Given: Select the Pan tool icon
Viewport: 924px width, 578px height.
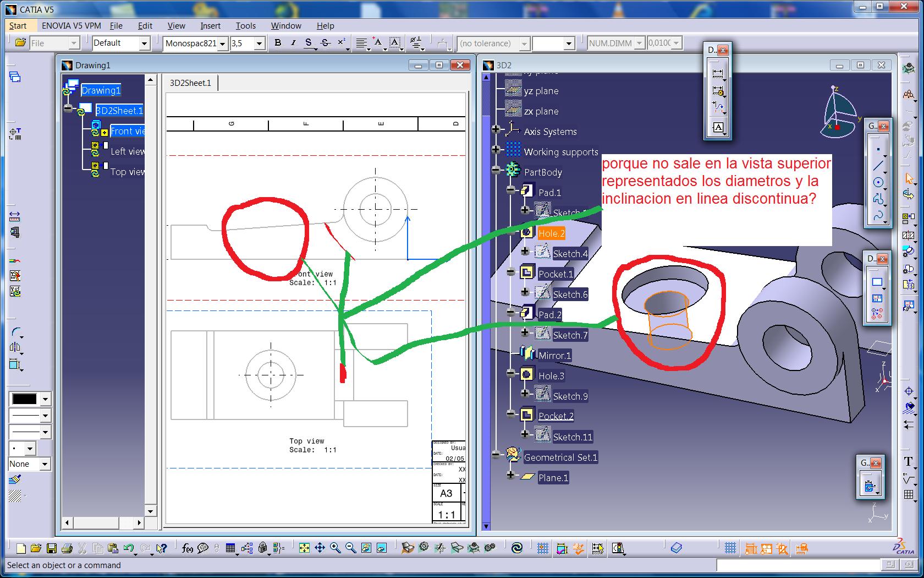Looking at the screenshot, I should coord(320,548).
